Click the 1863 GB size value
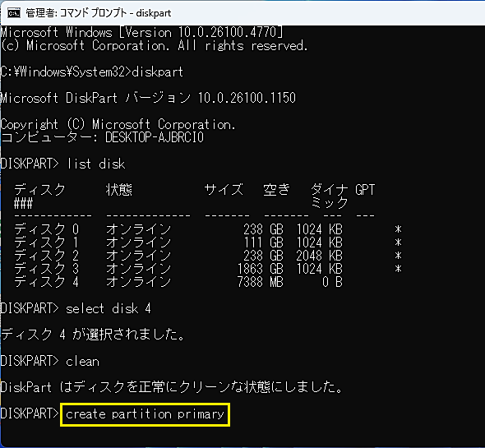The image size is (485, 448). point(260,269)
